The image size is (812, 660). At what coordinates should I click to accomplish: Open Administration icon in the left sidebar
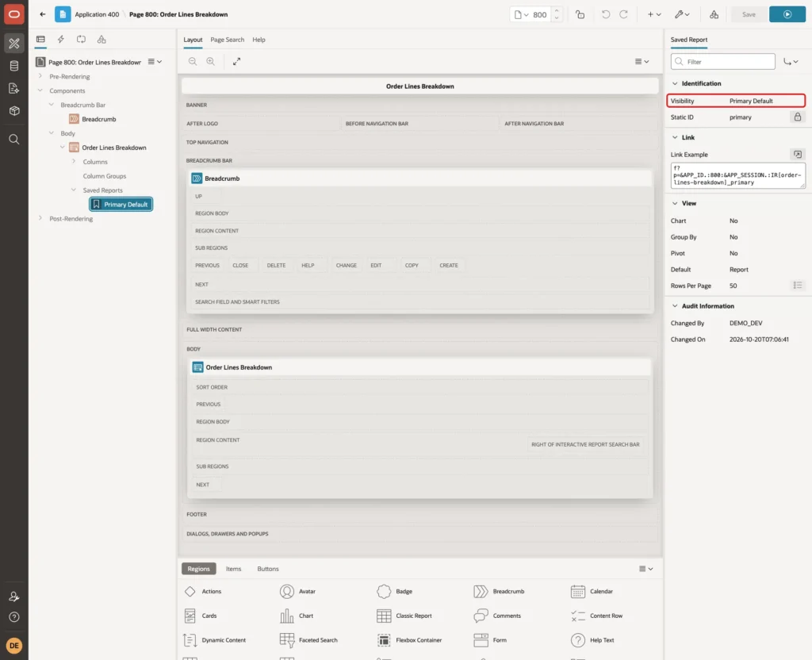[x=14, y=597]
